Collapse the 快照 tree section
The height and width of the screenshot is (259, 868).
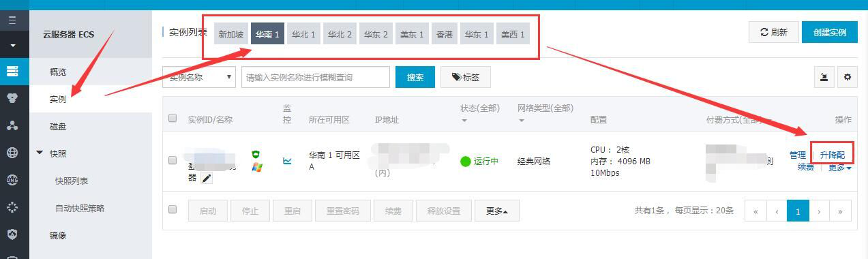coord(40,153)
